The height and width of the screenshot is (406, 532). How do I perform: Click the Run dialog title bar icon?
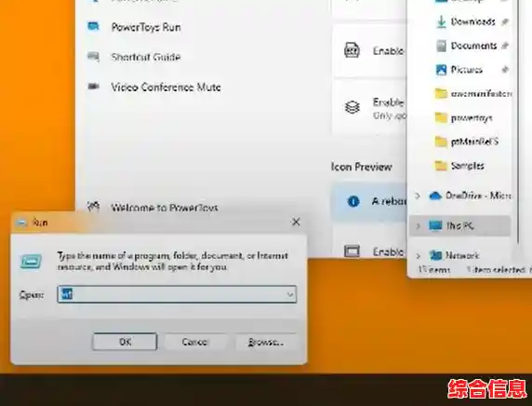(x=21, y=223)
